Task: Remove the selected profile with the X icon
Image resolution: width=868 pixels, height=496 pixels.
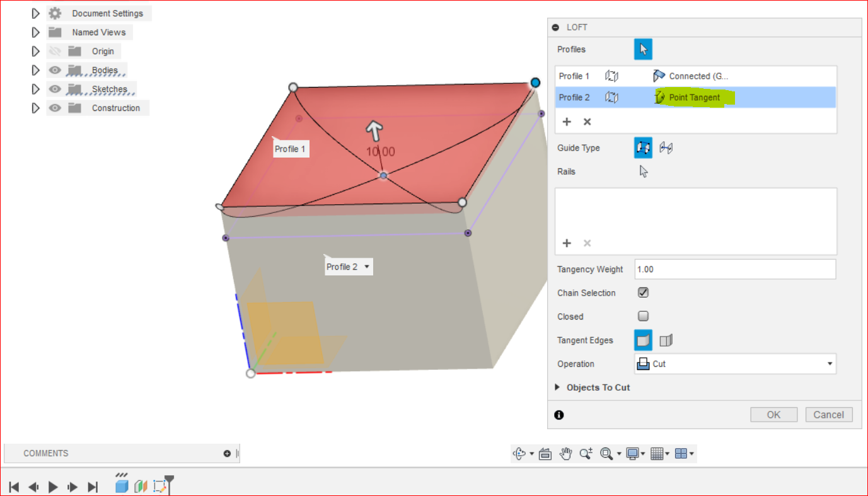Action: click(x=587, y=122)
